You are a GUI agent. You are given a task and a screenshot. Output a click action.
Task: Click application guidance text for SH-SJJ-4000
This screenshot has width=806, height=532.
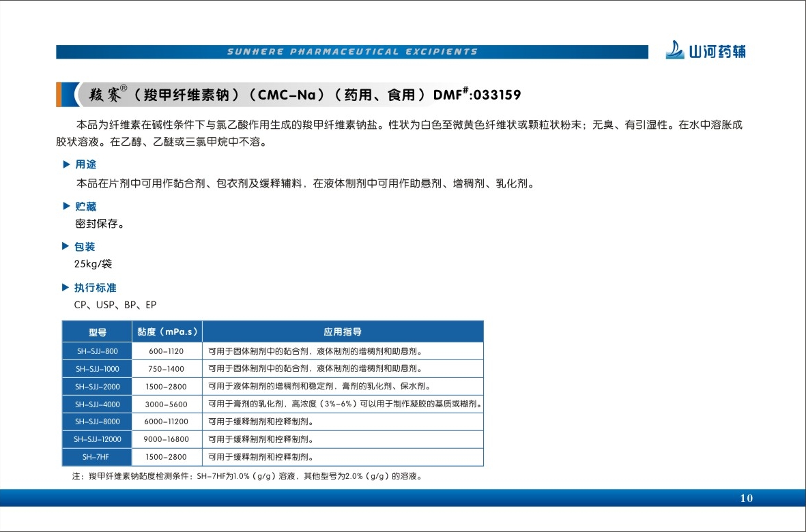[345, 404]
